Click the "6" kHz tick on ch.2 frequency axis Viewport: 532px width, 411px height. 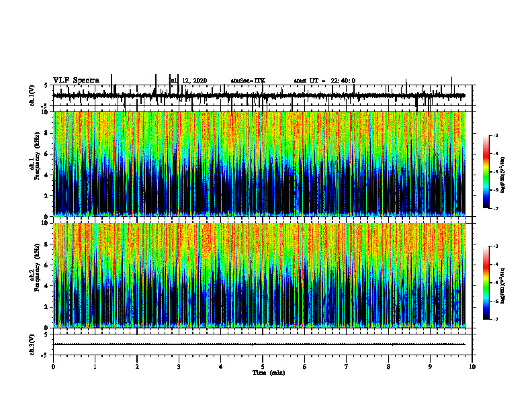coord(47,265)
